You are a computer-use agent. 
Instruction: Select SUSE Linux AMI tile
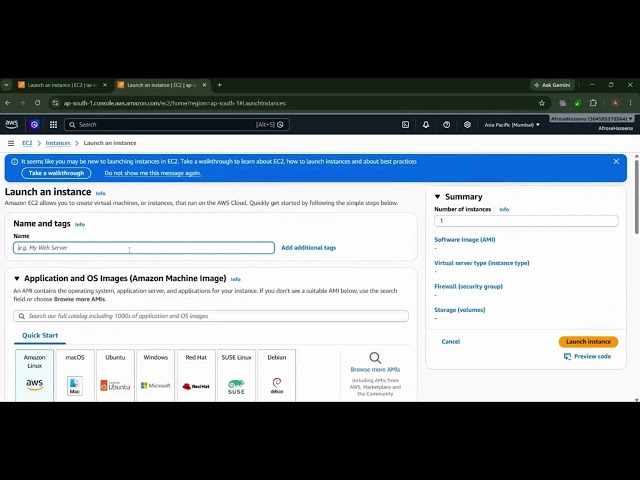236,376
